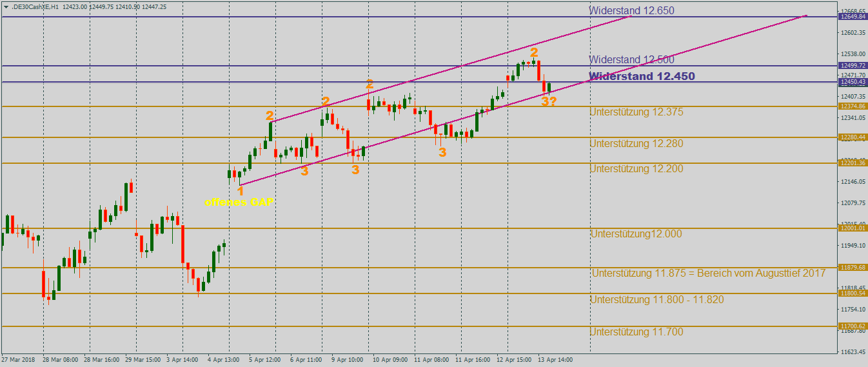
Task: Click the '29 Mar 15:00' time axis label
Action: click(144, 360)
